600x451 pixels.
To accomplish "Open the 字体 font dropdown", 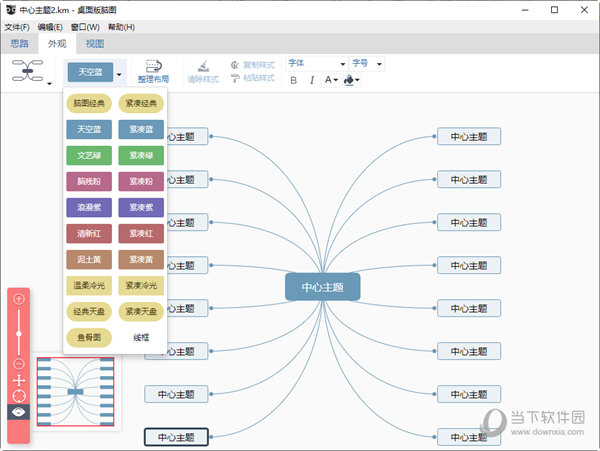I will tap(316, 64).
